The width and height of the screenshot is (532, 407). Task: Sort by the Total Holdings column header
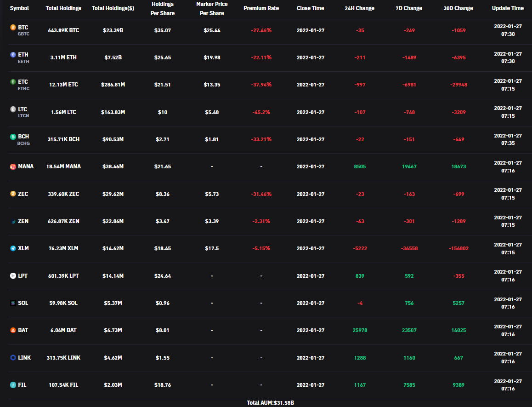point(63,8)
